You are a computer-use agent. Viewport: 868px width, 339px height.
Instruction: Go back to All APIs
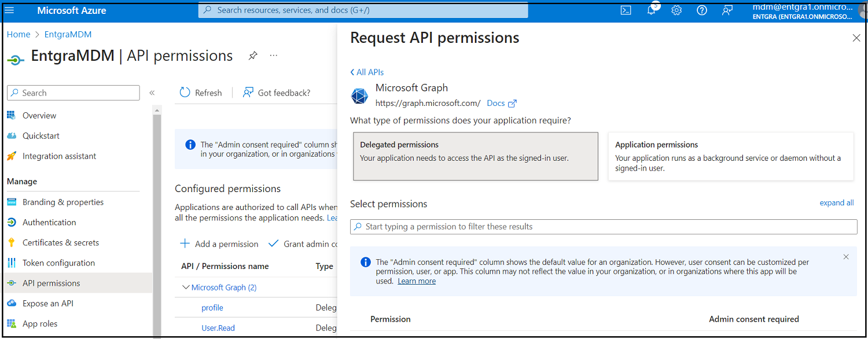click(367, 72)
